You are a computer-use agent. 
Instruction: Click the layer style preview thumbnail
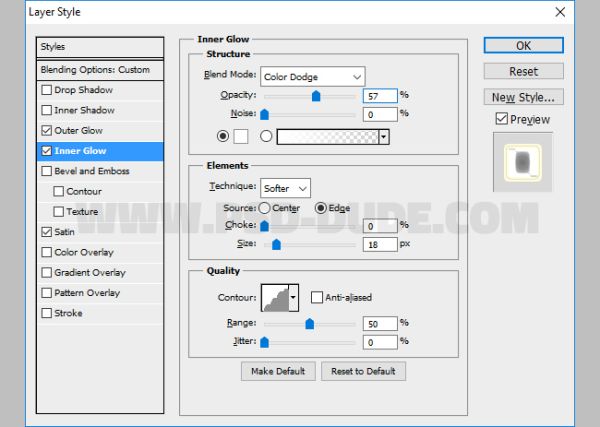[x=522, y=162]
